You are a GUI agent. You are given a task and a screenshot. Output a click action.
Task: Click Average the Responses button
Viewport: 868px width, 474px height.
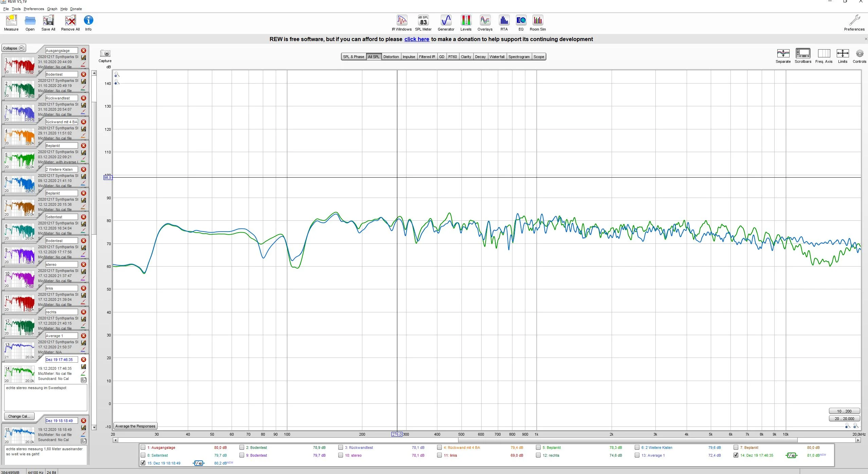tap(135, 426)
